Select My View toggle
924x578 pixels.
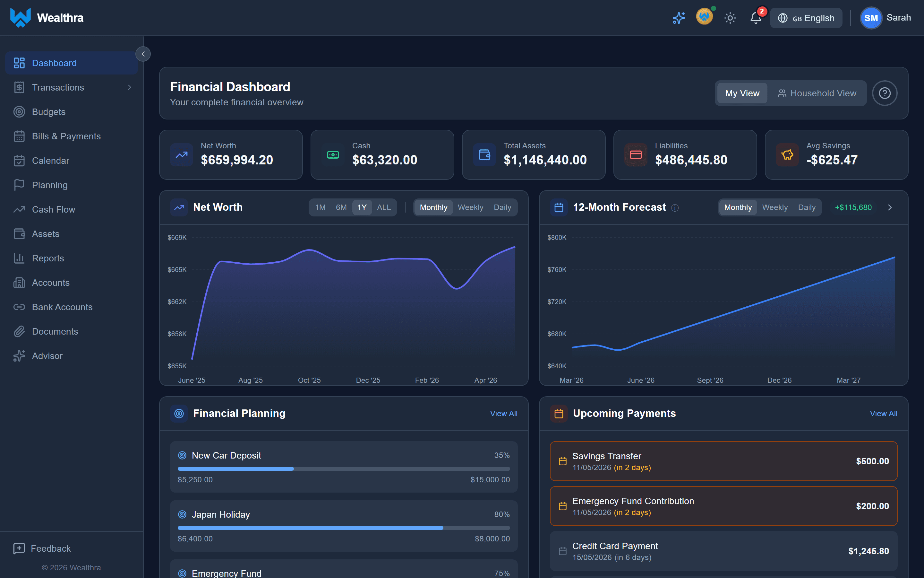742,93
